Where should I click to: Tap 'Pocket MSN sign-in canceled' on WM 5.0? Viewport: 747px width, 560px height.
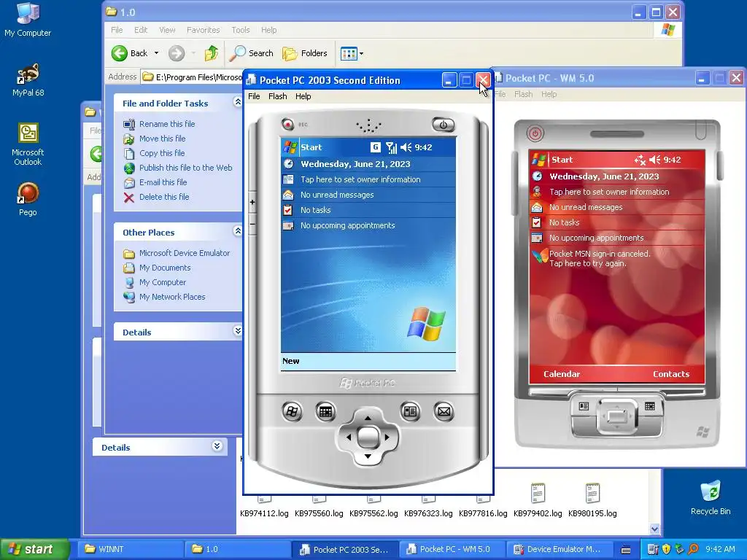(x=600, y=254)
